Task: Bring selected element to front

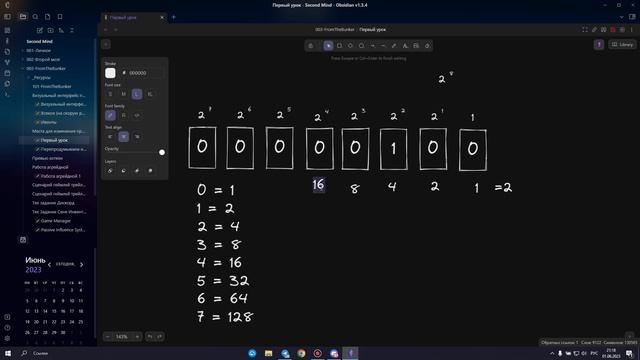Action: click(150, 171)
